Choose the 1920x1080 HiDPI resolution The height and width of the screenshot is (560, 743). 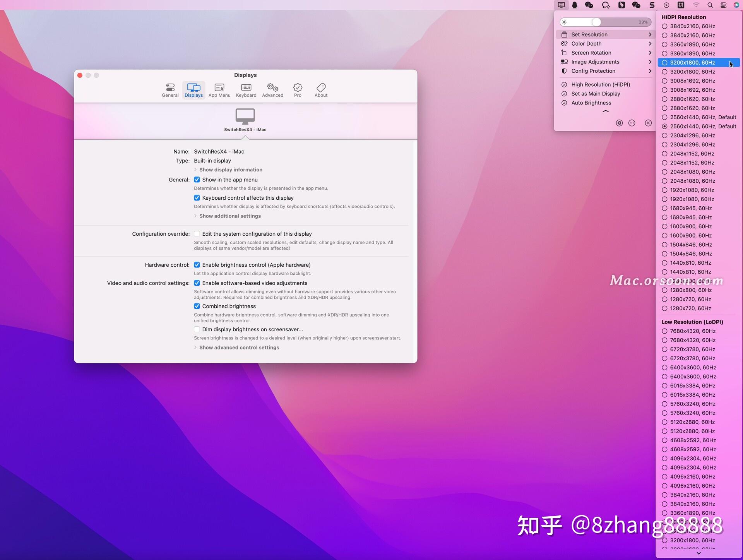pyautogui.click(x=691, y=190)
